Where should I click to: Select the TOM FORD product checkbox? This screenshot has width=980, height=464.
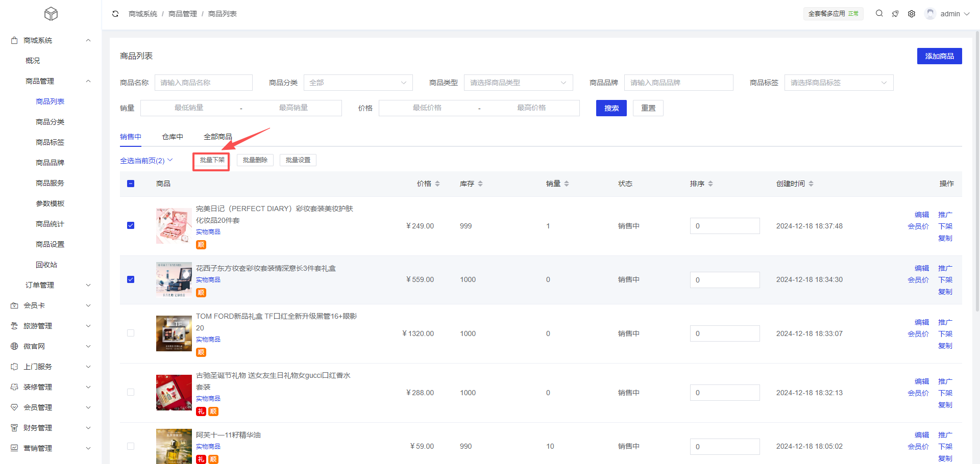[x=131, y=333]
